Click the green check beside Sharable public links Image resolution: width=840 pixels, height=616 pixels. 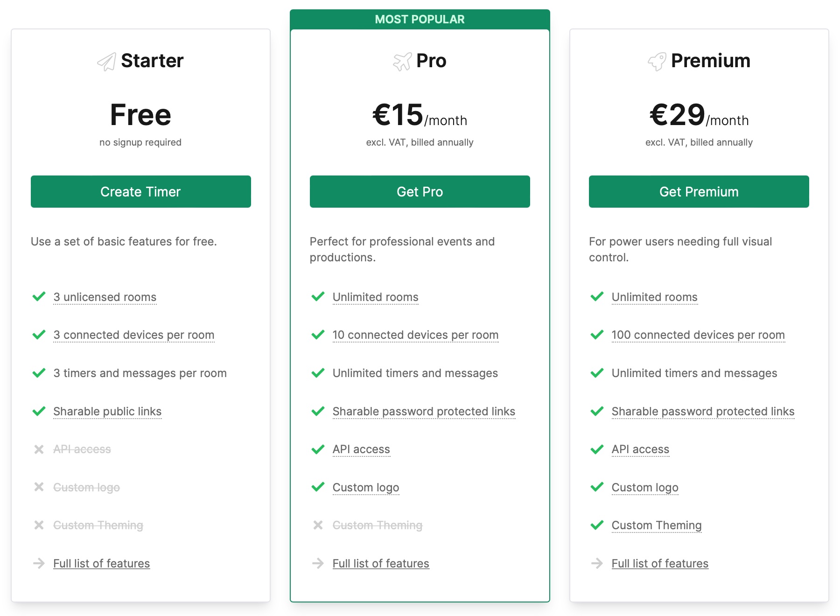[x=39, y=411]
